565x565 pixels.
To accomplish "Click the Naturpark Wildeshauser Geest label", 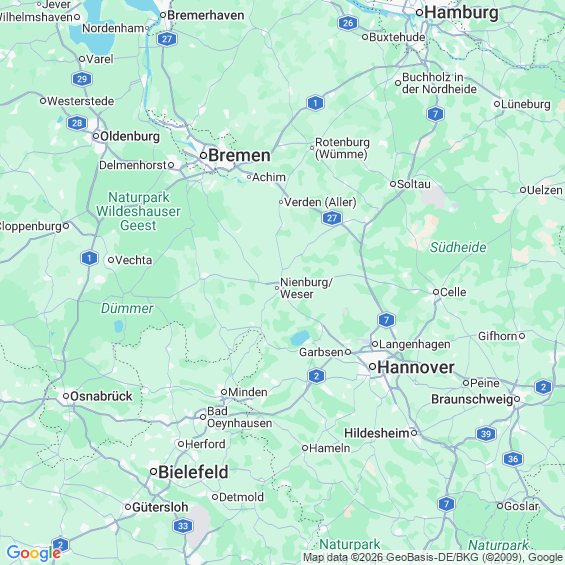I will [138, 212].
